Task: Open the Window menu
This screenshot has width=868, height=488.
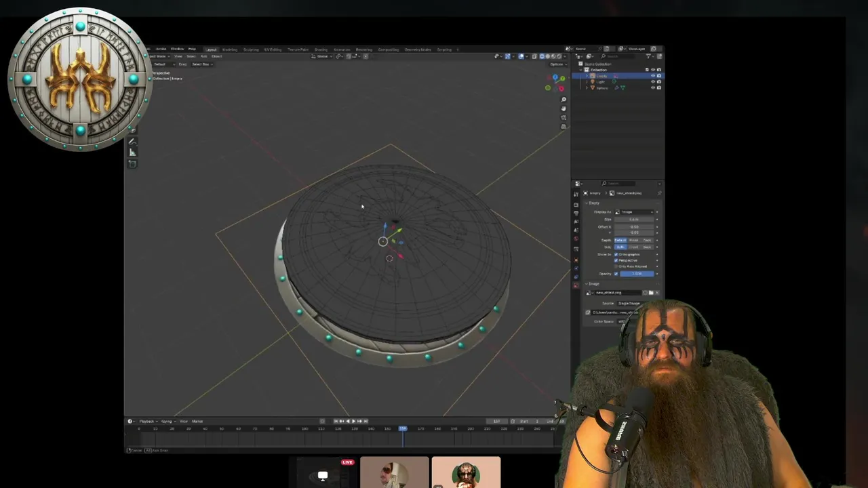Action: (177, 49)
